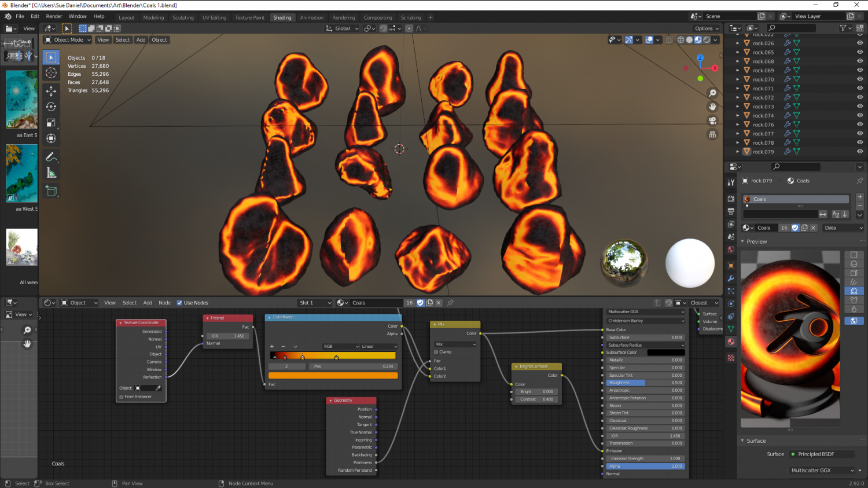Click the Blender logo menu icon

pyautogui.click(x=8, y=16)
